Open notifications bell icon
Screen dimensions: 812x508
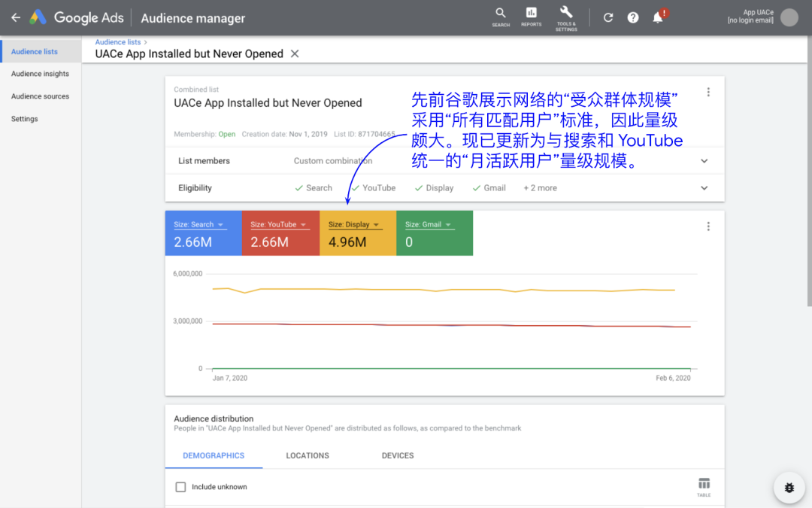658,17
